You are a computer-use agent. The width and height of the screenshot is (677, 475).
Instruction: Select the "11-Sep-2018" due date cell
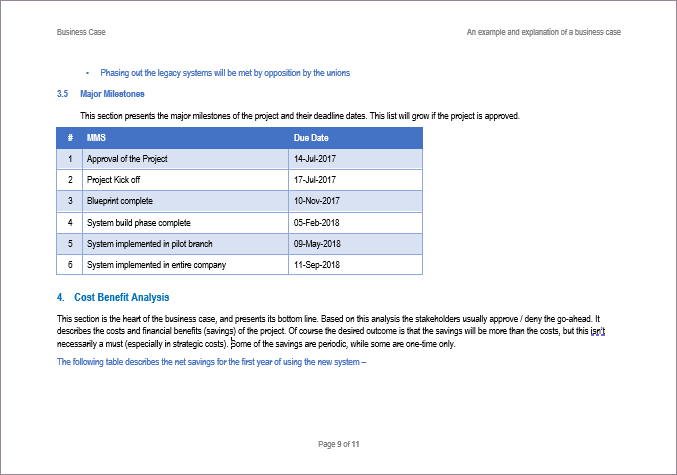pos(318,265)
